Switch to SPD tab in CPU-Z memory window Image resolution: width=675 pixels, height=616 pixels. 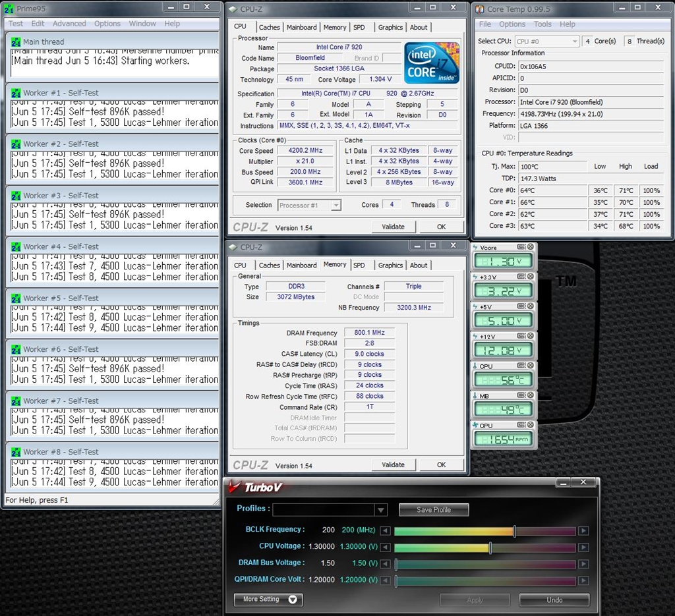pyautogui.click(x=359, y=266)
